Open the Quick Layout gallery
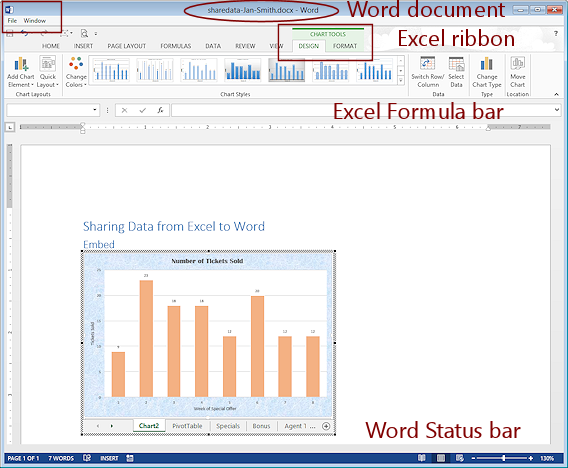The image size is (568, 468). pos(47,72)
